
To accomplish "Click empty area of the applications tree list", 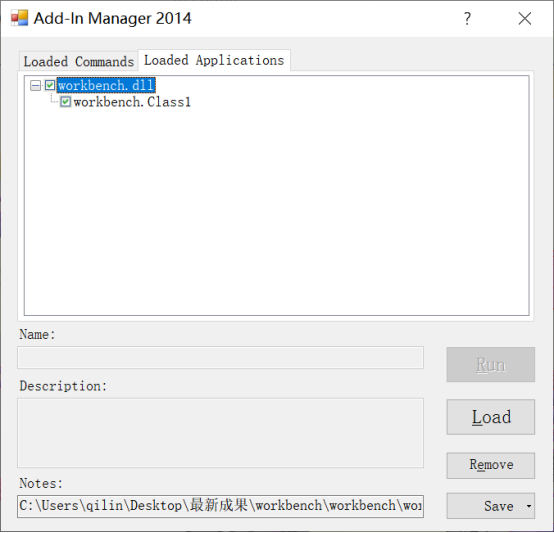I will (x=277, y=212).
